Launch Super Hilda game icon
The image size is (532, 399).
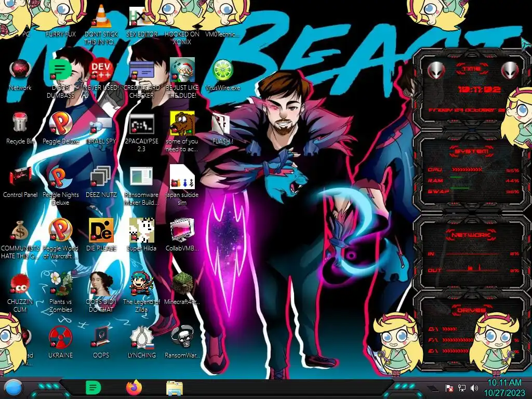coord(141,235)
